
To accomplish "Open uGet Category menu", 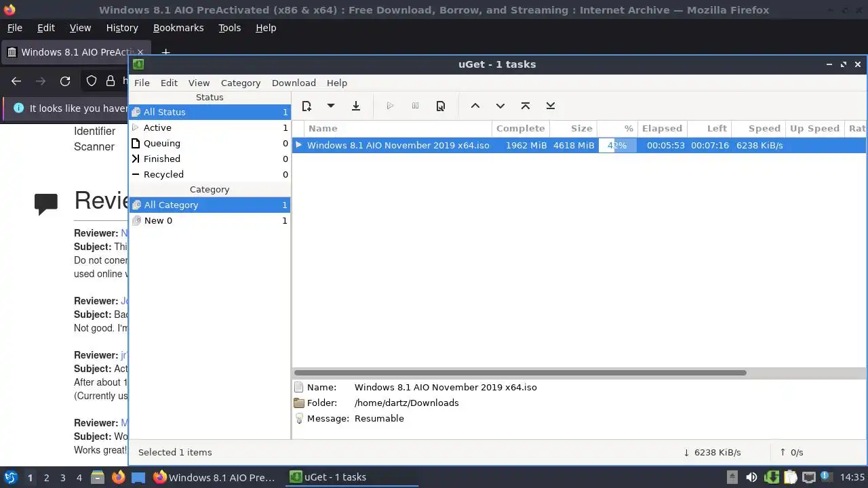I will point(241,83).
